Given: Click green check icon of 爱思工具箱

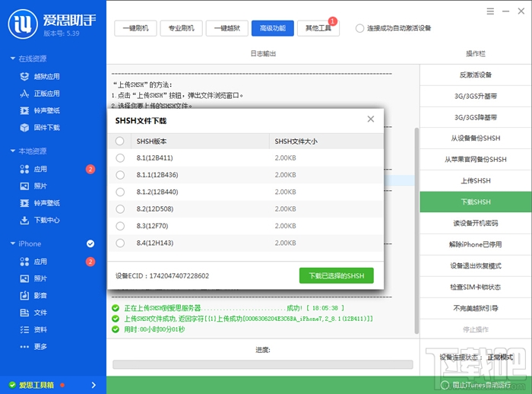Looking at the screenshot, I should click(x=13, y=385).
